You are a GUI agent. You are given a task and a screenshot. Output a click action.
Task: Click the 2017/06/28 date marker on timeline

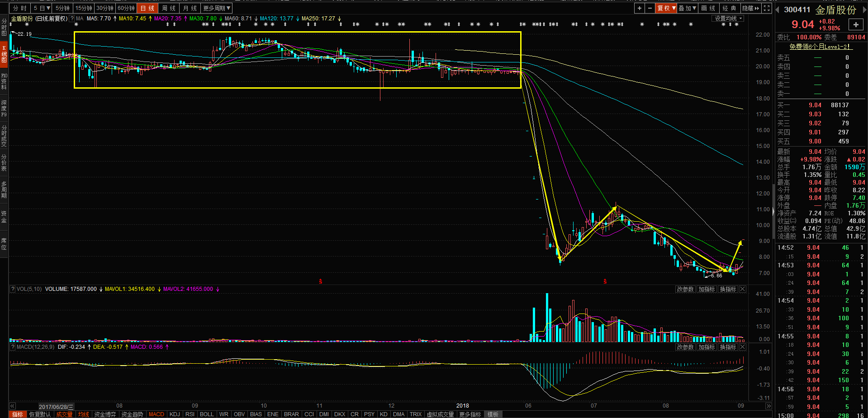tap(56, 407)
